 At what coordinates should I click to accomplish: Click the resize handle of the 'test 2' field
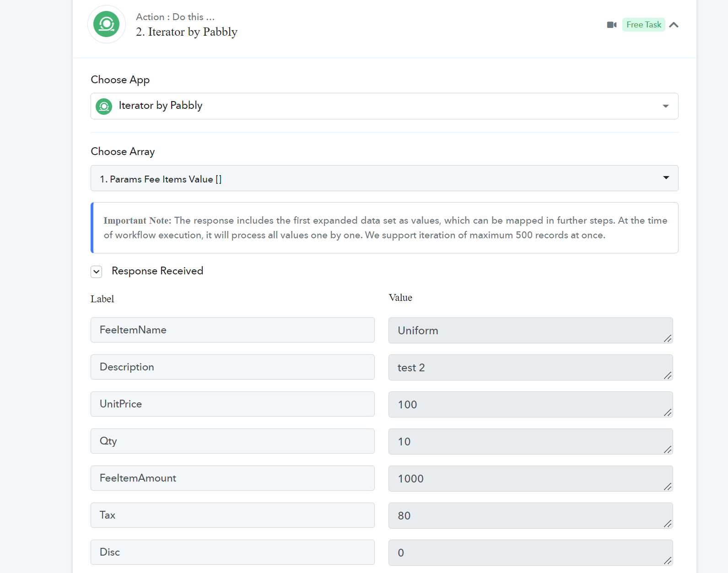click(668, 375)
